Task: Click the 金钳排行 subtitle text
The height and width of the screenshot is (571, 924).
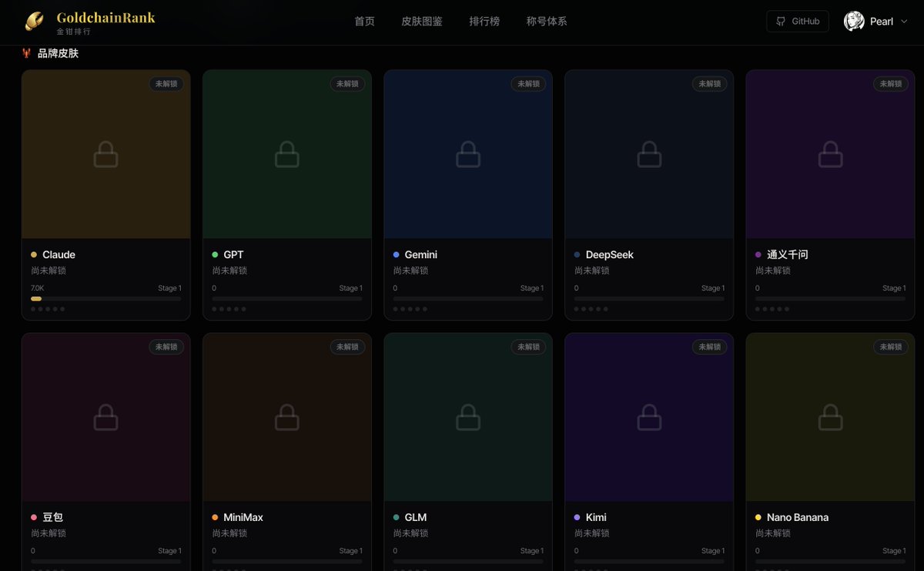Action: click(73, 32)
